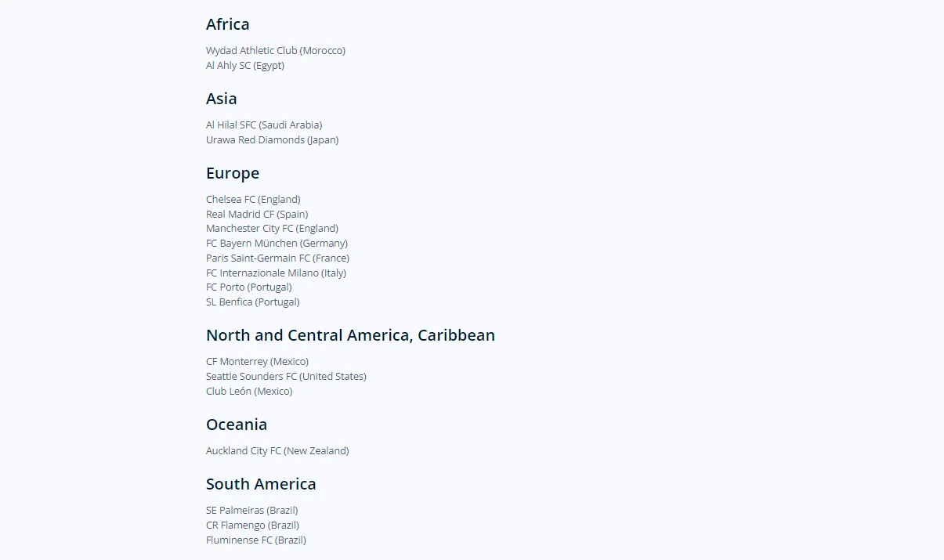
Task: Select Paris Saint-Germain FC (France)
Action: (277, 258)
